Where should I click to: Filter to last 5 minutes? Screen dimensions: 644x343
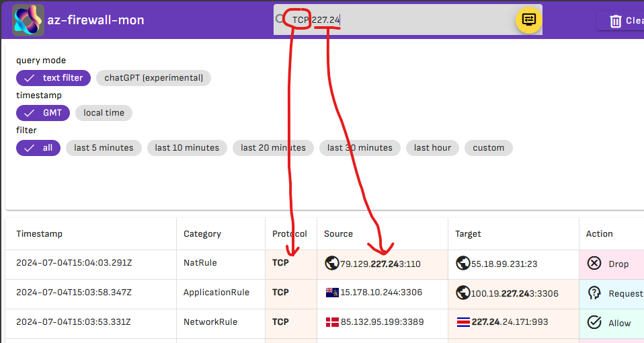point(104,148)
